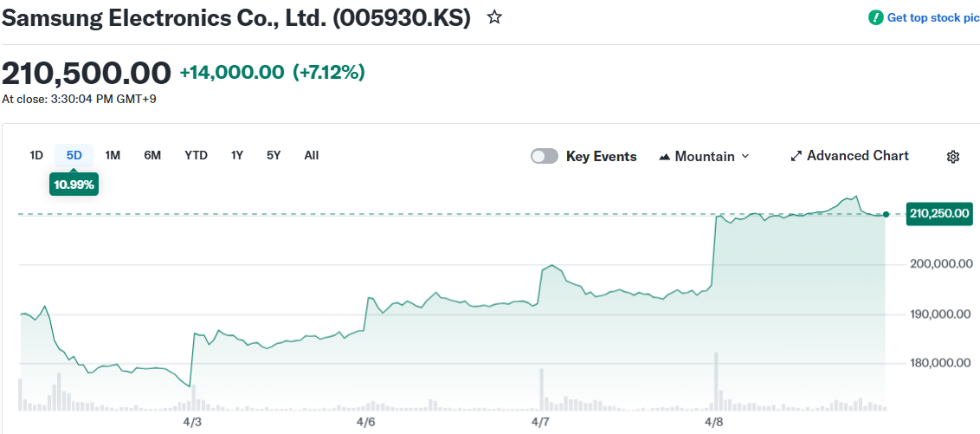Show the All time range
The height and width of the screenshot is (434, 980).
coord(312,155)
